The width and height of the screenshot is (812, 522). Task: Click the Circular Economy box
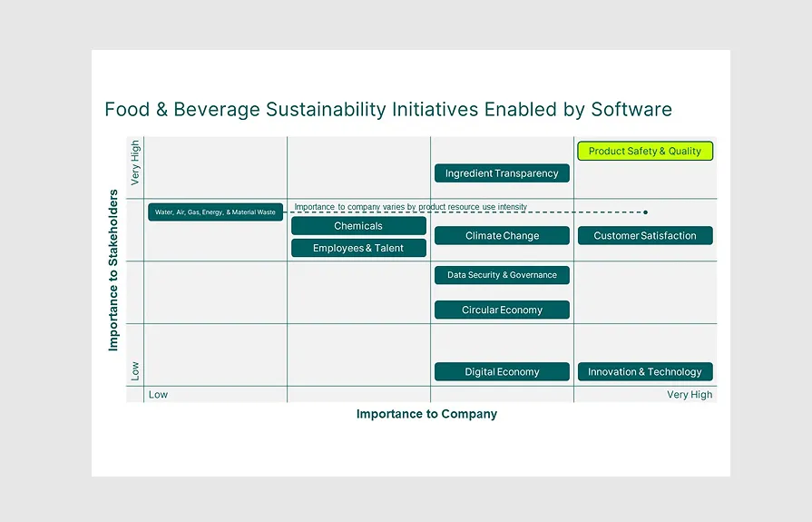pyautogui.click(x=502, y=310)
